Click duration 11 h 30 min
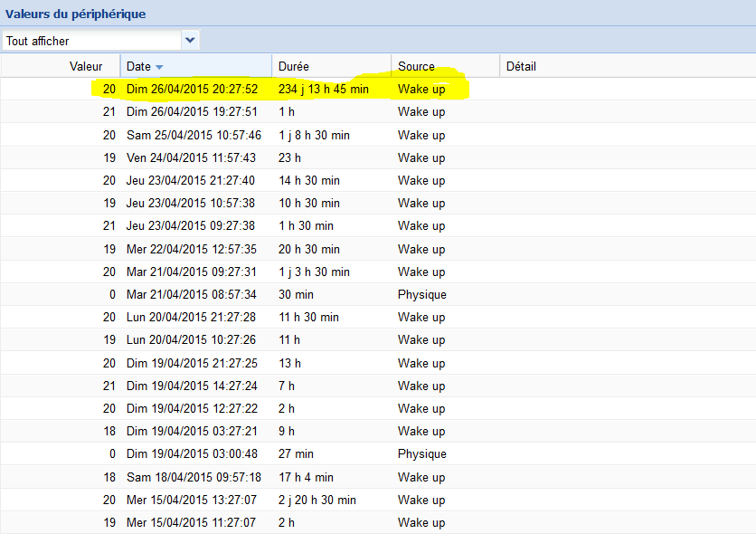Image resolution: width=756 pixels, height=534 pixels. click(x=308, y=318)
